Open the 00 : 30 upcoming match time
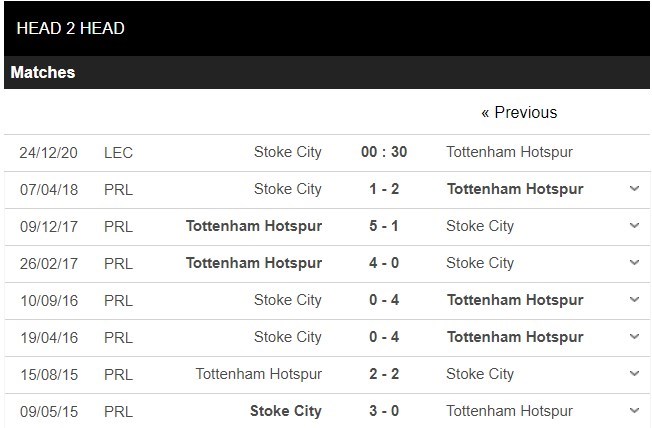Viewport: 652px width, 428px height. coord(383,152)
